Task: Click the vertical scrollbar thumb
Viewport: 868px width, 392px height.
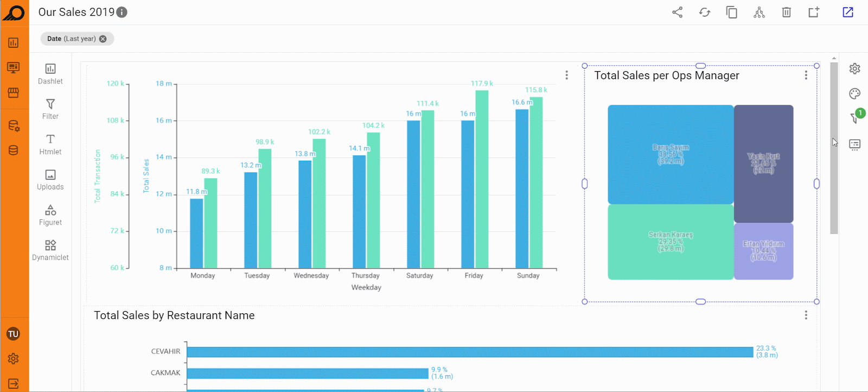Action: tap(834, 148)
